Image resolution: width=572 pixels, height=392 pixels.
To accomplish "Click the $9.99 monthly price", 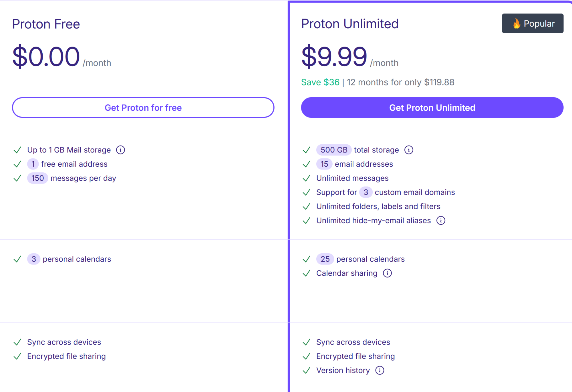I will click(334, 57).
